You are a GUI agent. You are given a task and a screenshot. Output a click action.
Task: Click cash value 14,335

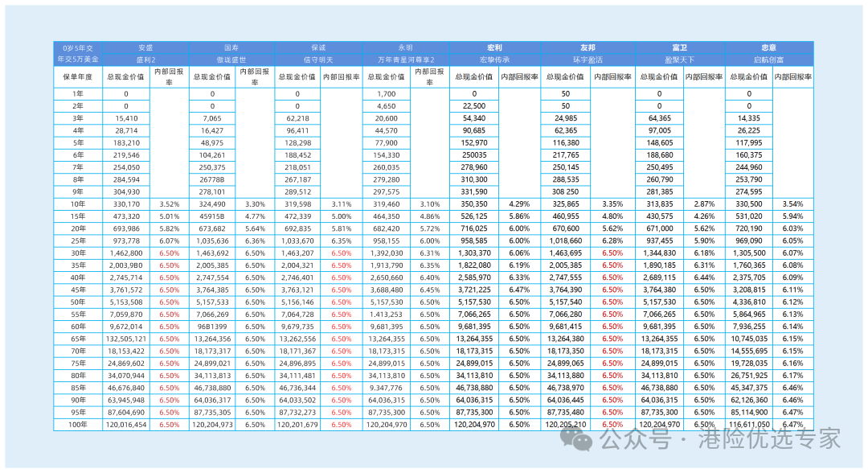(749, 118)
